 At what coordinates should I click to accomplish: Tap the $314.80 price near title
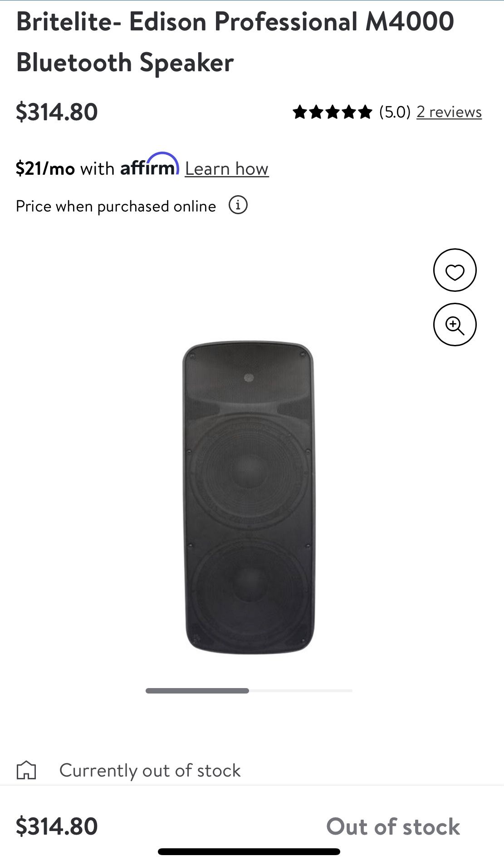[x=57, y=112]
